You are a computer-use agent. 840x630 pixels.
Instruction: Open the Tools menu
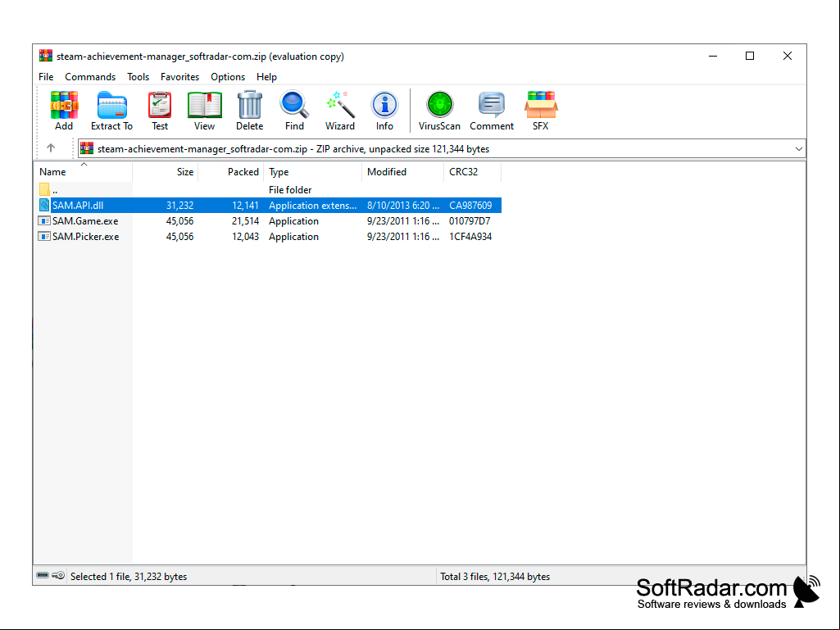[138, 77]
